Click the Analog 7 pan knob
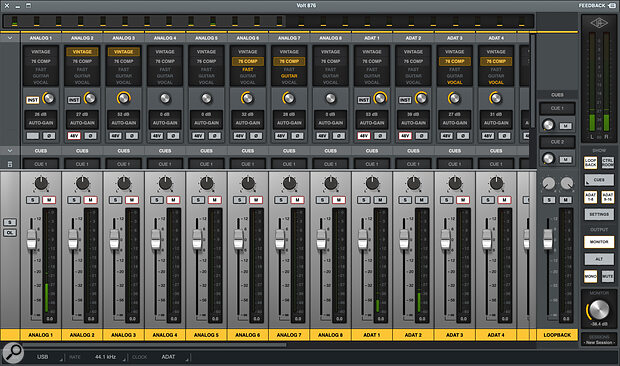 pyautogui.click(x=289, y=183)
